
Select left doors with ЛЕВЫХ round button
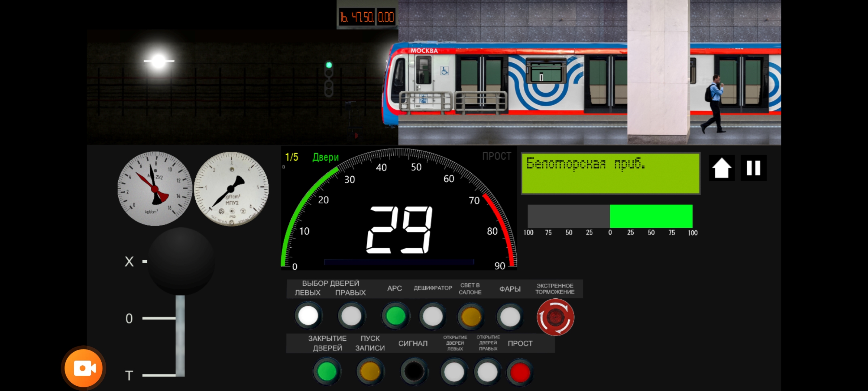click(308, 316)
